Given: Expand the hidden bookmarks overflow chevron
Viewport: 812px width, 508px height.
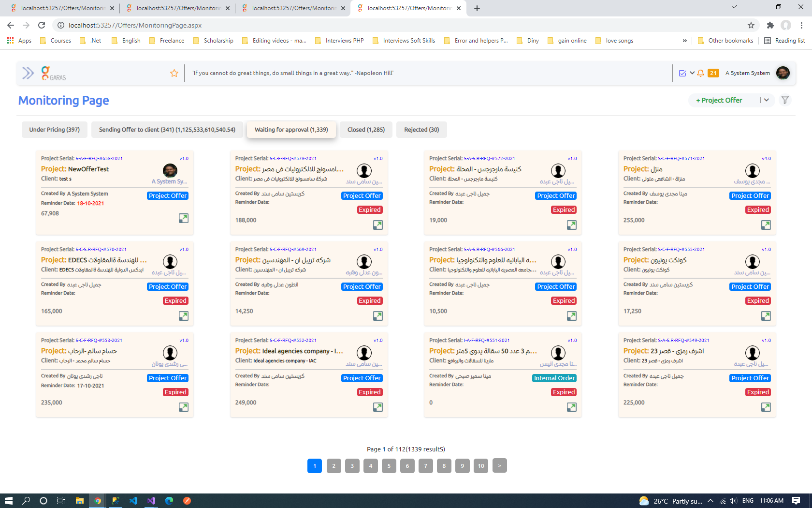Looking at the screenshot, I should click(684, 41).
